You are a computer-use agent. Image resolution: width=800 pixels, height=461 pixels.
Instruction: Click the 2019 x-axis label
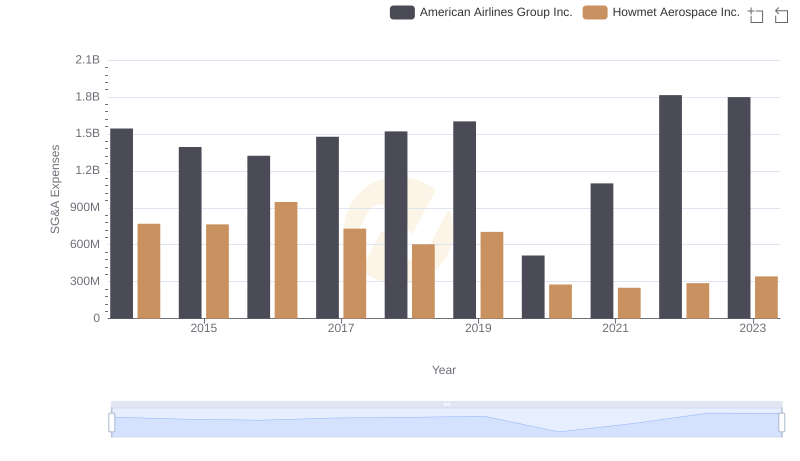[478, 328]
